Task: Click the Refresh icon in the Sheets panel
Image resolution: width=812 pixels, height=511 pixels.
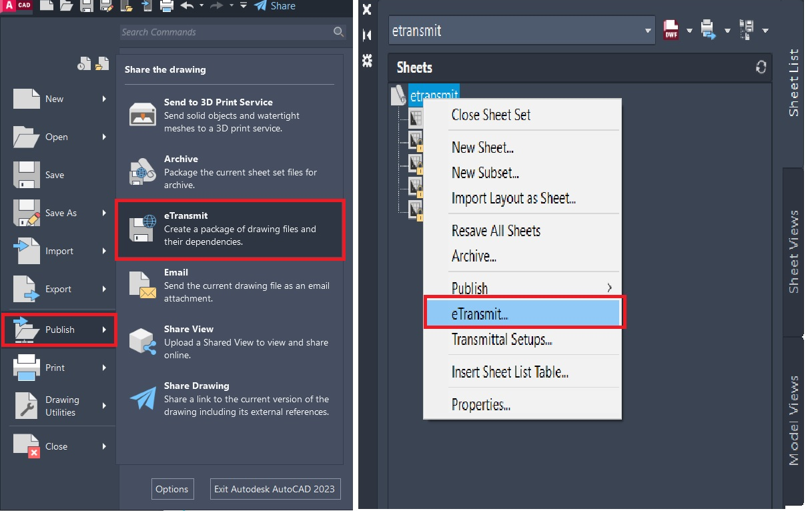Action: click(x=761, y=67)
